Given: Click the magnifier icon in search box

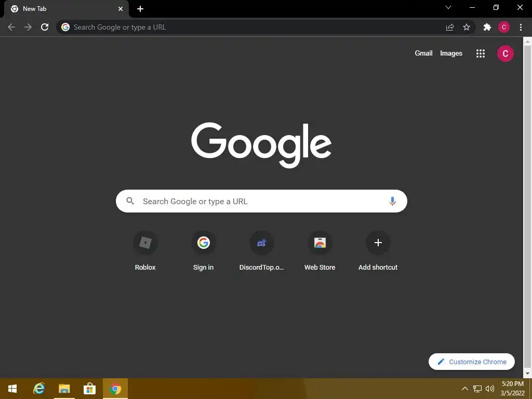Looking at the screenshot, I should click(130, 201).
